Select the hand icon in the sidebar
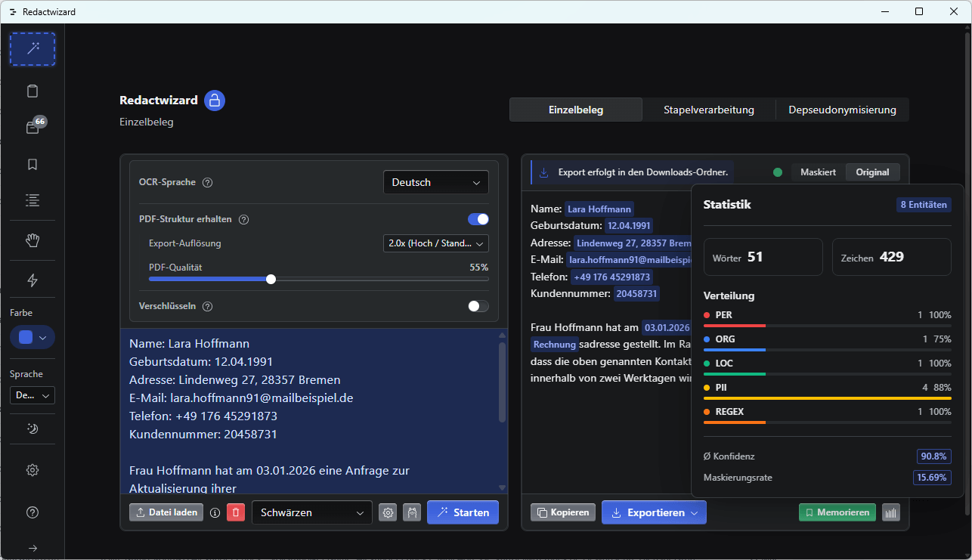The height and width of the screenshot is (560, 972). click(33, 240)
